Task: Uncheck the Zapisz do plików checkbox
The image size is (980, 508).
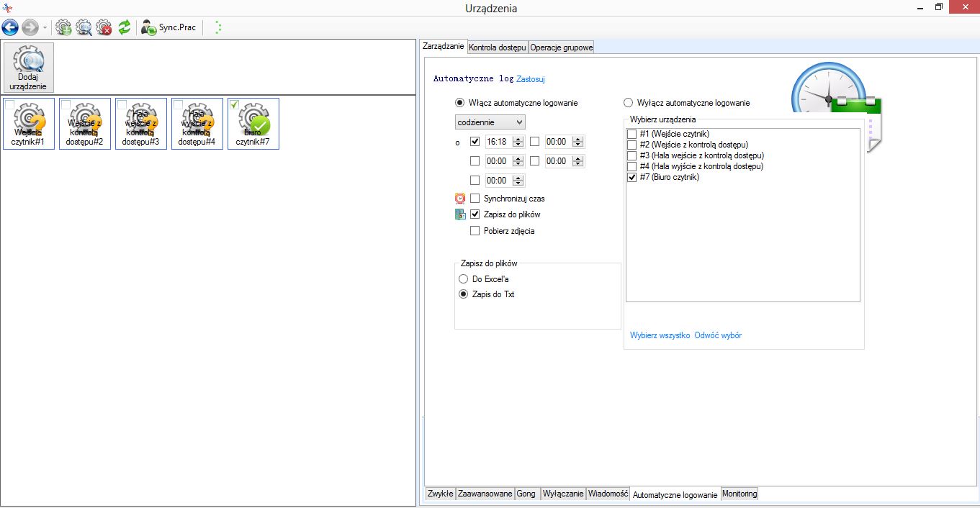Action: pos(475,214)
